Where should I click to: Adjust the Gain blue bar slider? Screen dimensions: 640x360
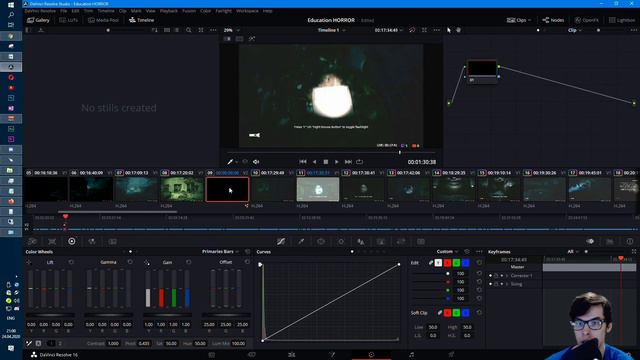pyautogui.click(x=187, y=289)
